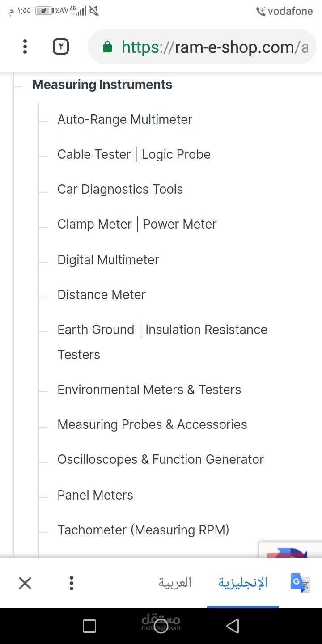The width and height of the screenshot is (322, 644).
Task: Select the English language tab
Action: [243, 583]
